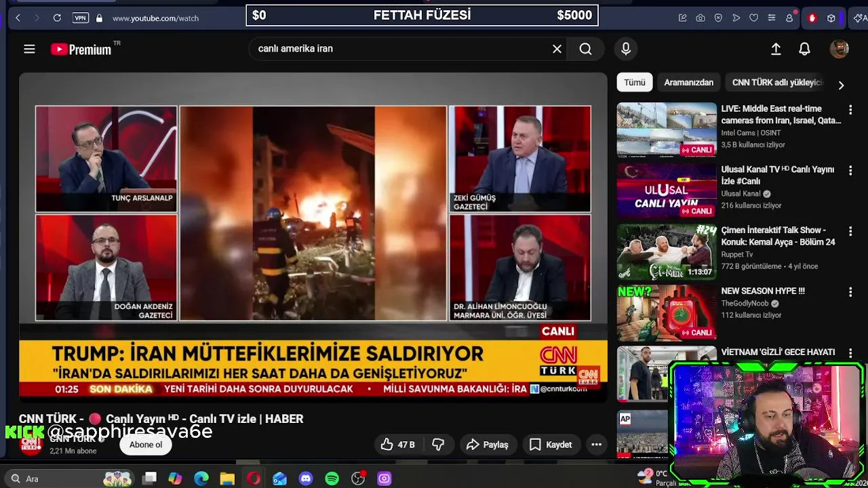Dislike the CNN TÜRK video

(438, 445)
